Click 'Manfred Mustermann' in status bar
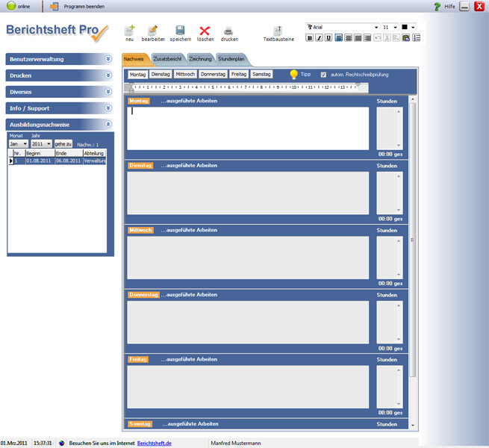Viewport: 489px width, 448px height. 236,444
